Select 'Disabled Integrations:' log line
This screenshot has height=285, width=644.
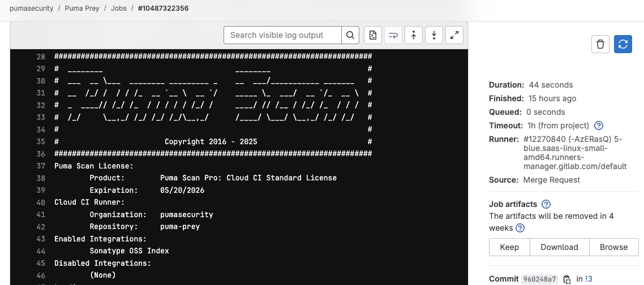point(102,264)
